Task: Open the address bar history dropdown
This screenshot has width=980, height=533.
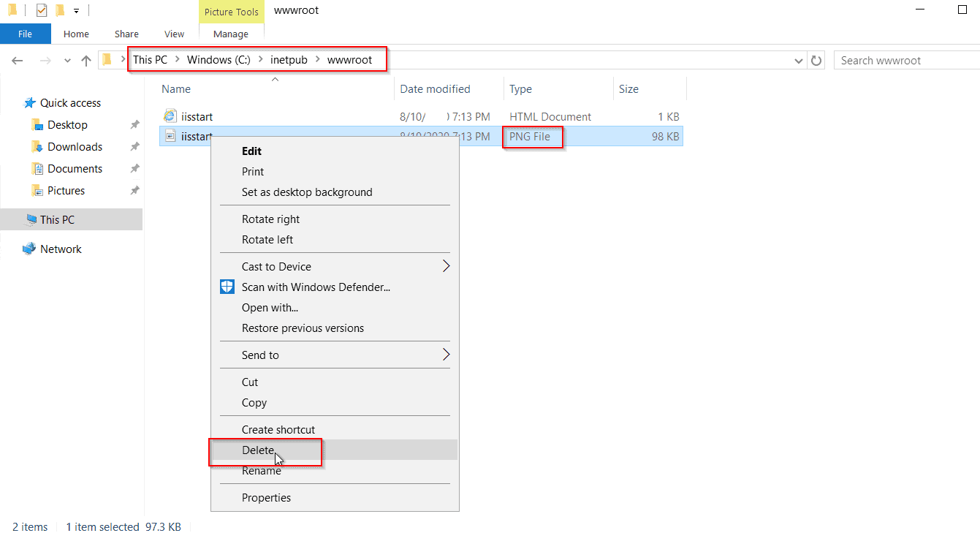Action: pos(799,61)
